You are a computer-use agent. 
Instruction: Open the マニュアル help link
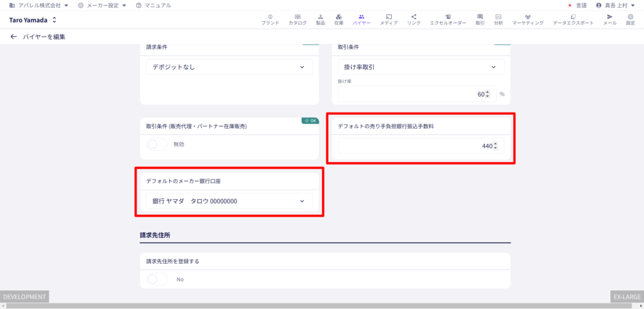(x=153, y=6)
